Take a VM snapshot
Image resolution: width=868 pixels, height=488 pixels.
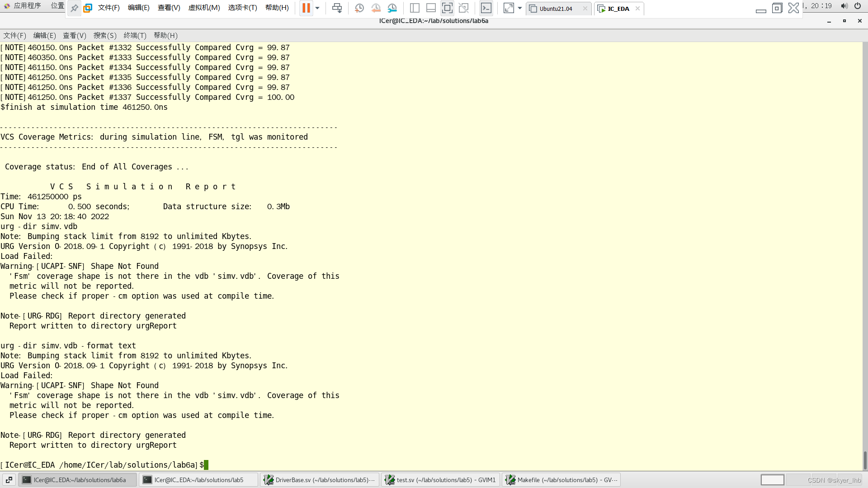click(359, 8)
